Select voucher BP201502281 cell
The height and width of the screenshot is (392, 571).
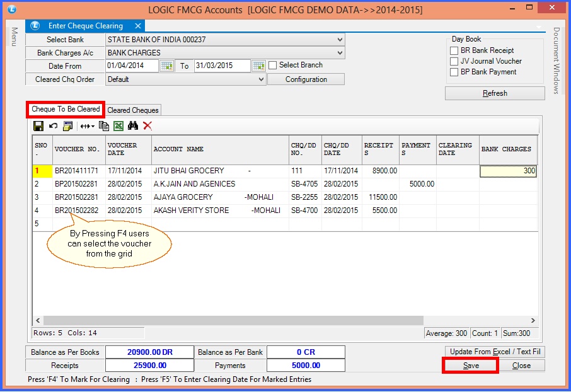click(79, 184)
